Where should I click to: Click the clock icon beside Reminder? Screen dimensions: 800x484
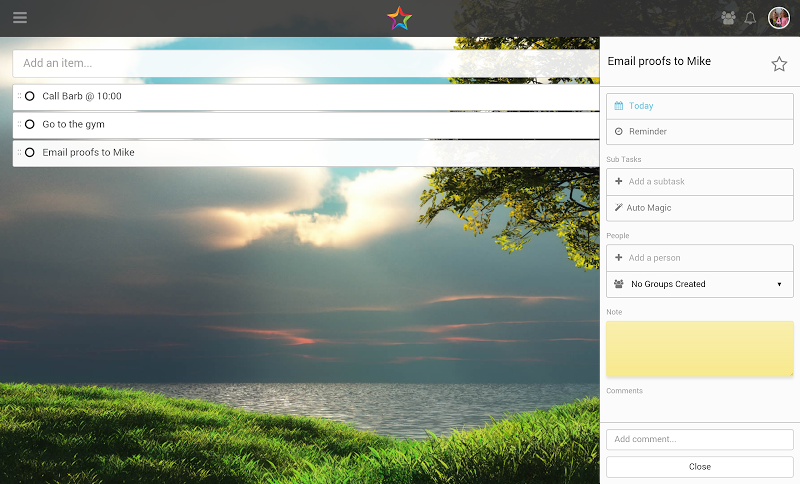click(x=618, y=132)
